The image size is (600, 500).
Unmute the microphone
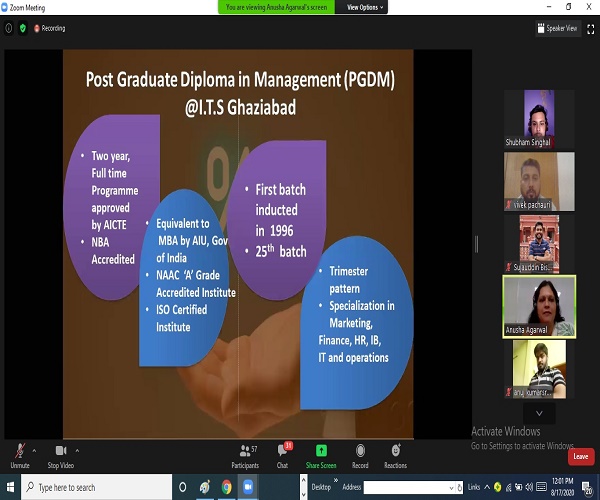tap(20, 456)
